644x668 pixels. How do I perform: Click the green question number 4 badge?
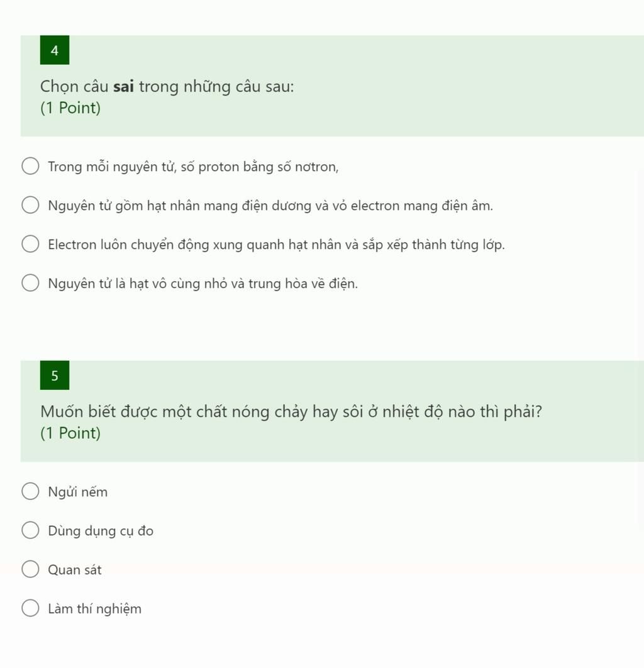pos(55,50)
